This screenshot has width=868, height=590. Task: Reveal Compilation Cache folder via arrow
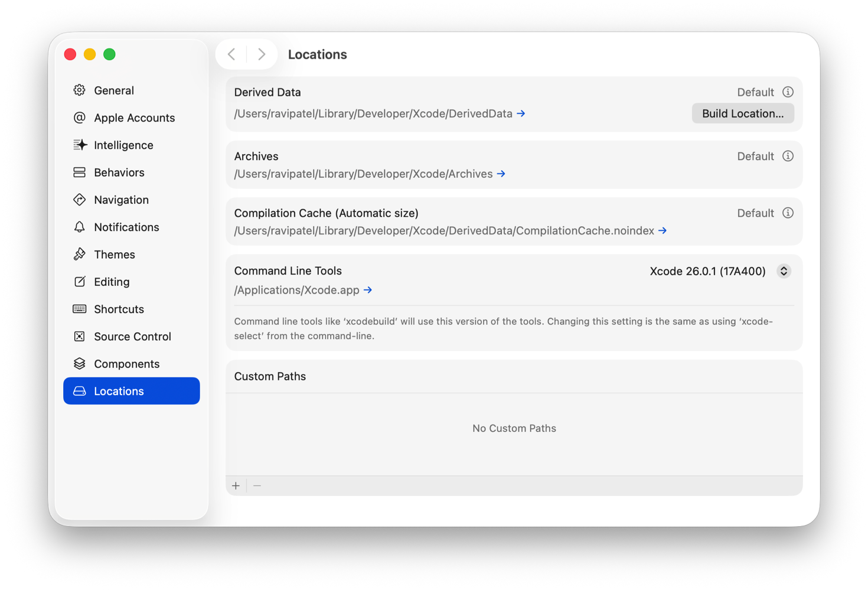coord(663,231)
